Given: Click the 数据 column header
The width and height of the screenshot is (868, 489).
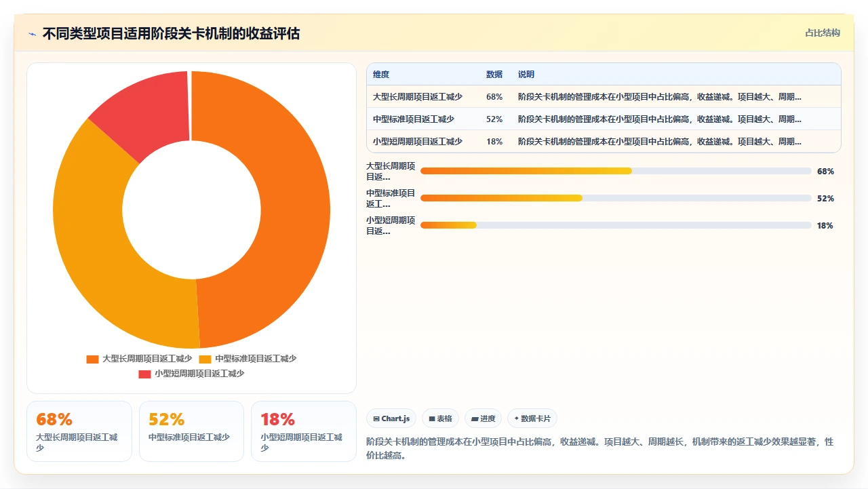Looking at the screenshot, I should [x=494, y=75].
